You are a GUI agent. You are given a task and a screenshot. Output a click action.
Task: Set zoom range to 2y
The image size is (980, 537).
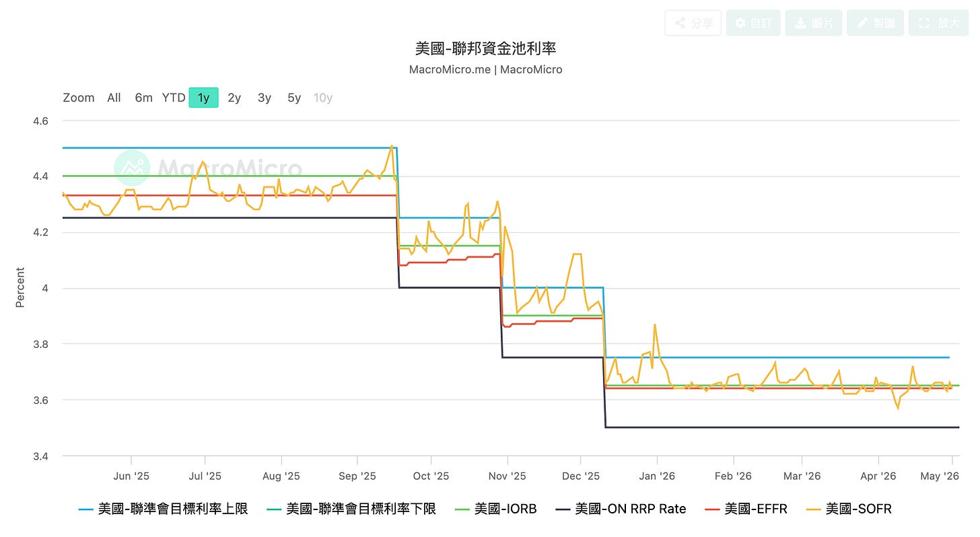pyautogui.click(x=234, y=98)
